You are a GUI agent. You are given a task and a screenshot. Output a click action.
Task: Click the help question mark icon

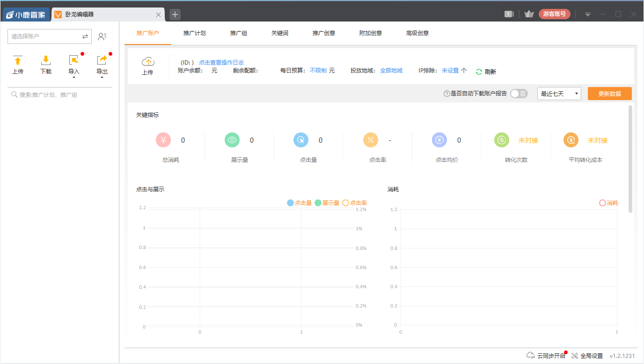[x=447, y=94]
